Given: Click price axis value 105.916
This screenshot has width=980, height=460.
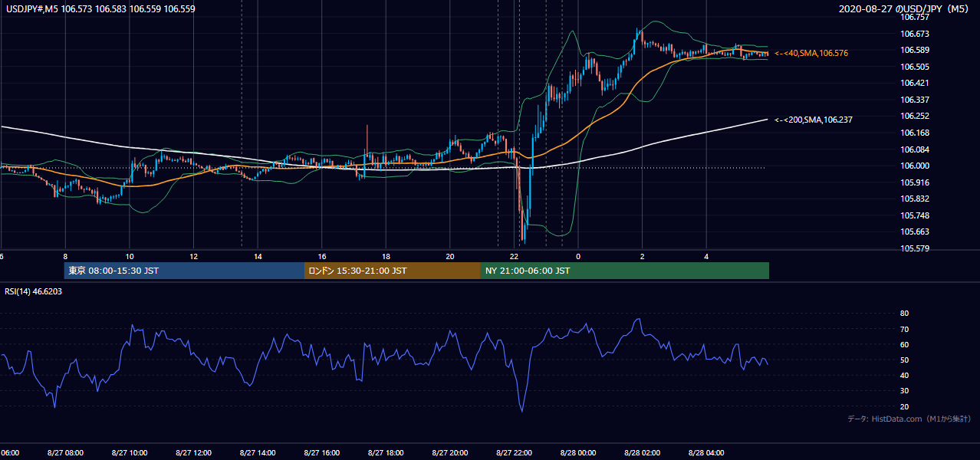Looking at the screenshot, I should point(915,182).
